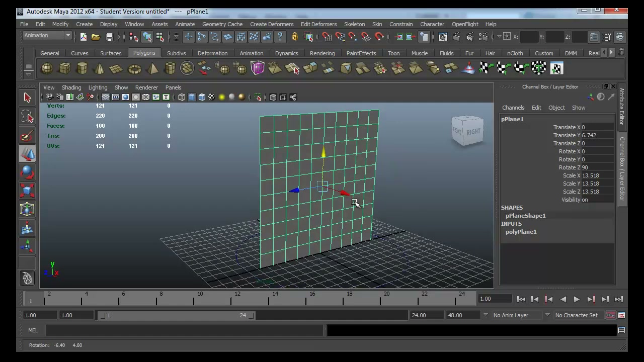Viewport: 644px width, 362px height.
Task: Open the Skeleton menu
Action: pyautogui.click(x=354, y=24)
